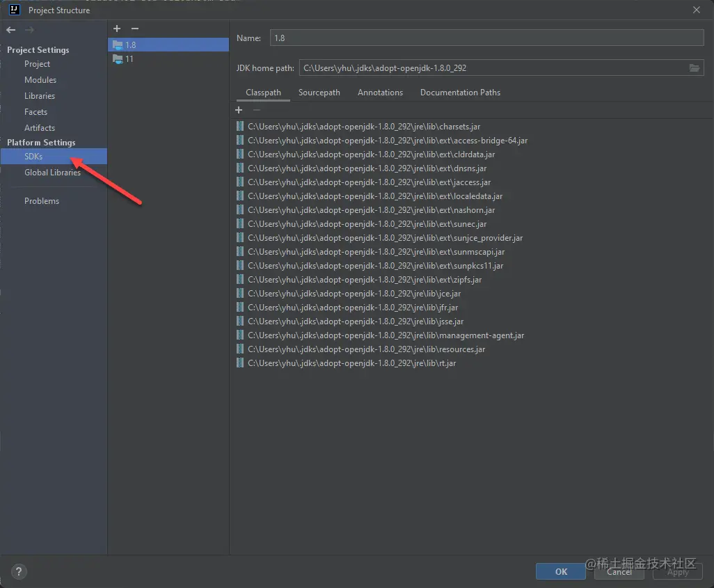The image size is (714, 588).
Task: Open Libraries settings
Action: [40, 95]
